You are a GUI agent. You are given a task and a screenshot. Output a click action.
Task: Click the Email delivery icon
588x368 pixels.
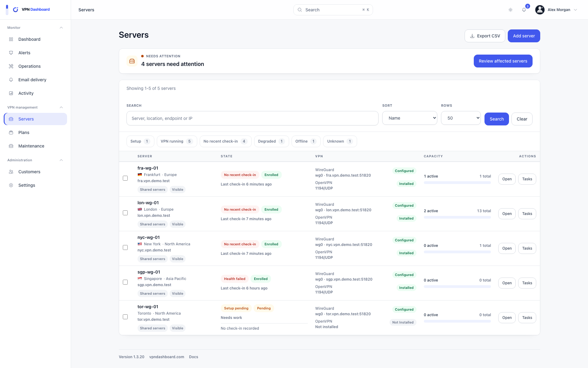click(x=11, y=80)
